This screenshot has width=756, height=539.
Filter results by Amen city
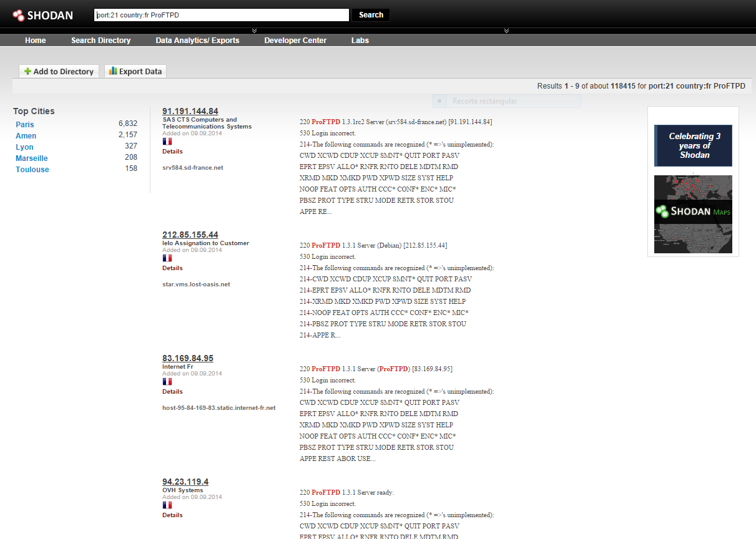tap(26, 136)
